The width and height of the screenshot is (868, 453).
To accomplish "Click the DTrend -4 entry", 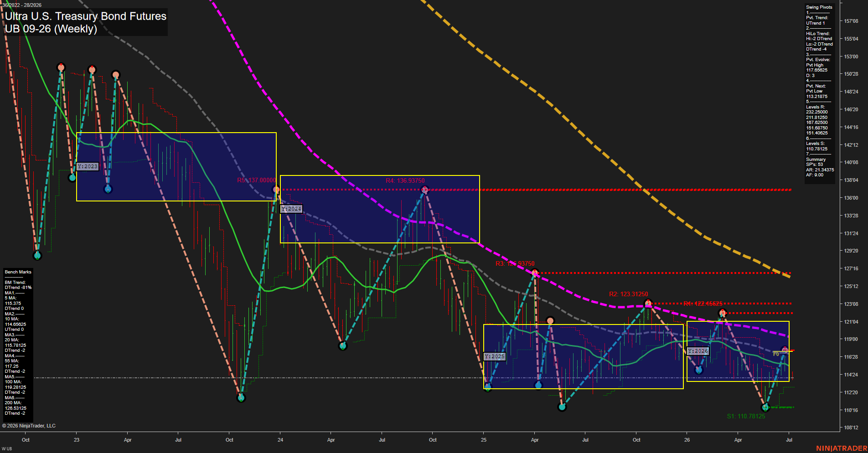I will coord(816,49).
